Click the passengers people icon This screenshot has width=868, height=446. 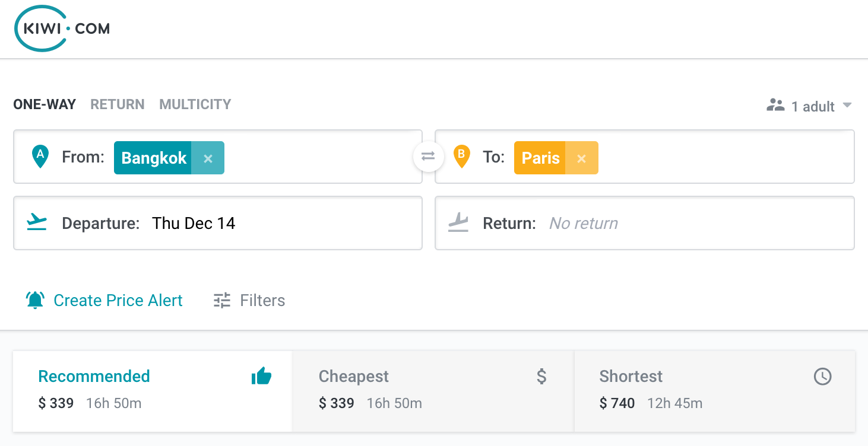(775, 106)
